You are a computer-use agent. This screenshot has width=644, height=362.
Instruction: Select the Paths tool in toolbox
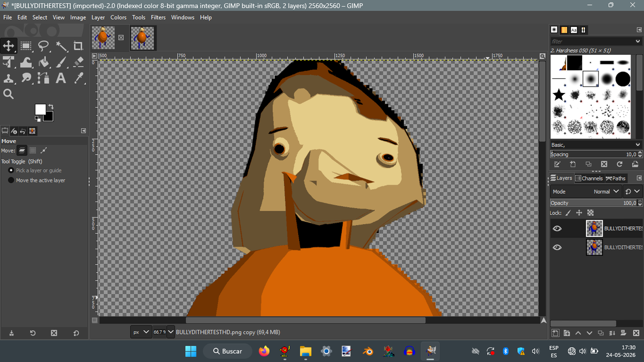click(43, 78)
